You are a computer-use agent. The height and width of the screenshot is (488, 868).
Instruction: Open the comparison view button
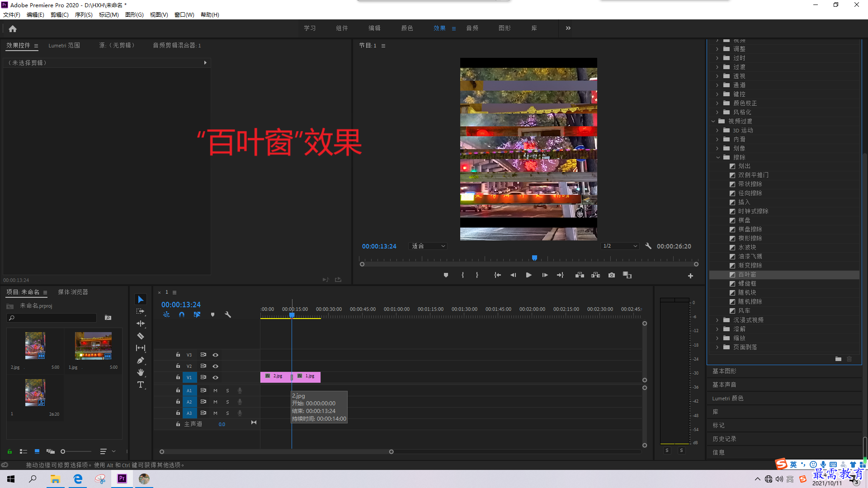627,275
